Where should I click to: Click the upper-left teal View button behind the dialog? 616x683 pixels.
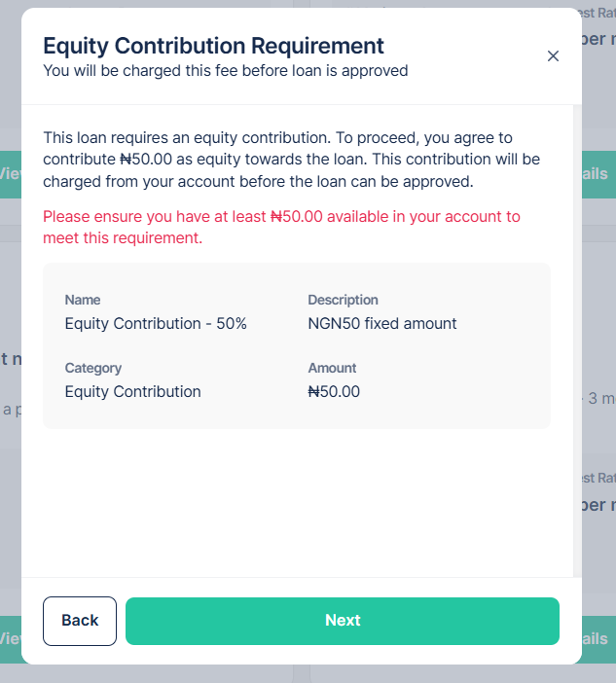[11, 174]
